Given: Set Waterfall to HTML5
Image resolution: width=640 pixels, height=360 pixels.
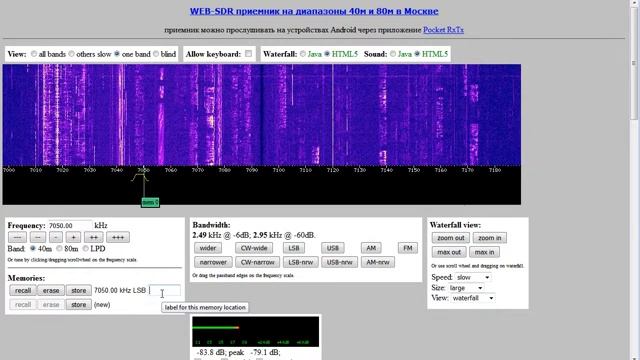Looking at the screenshot, I should point(327,53).
